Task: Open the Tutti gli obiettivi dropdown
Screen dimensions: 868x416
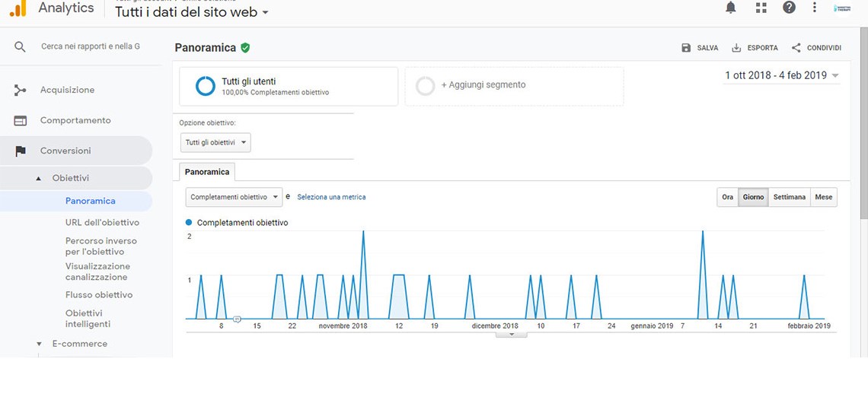Action: [x=215, y=143]
